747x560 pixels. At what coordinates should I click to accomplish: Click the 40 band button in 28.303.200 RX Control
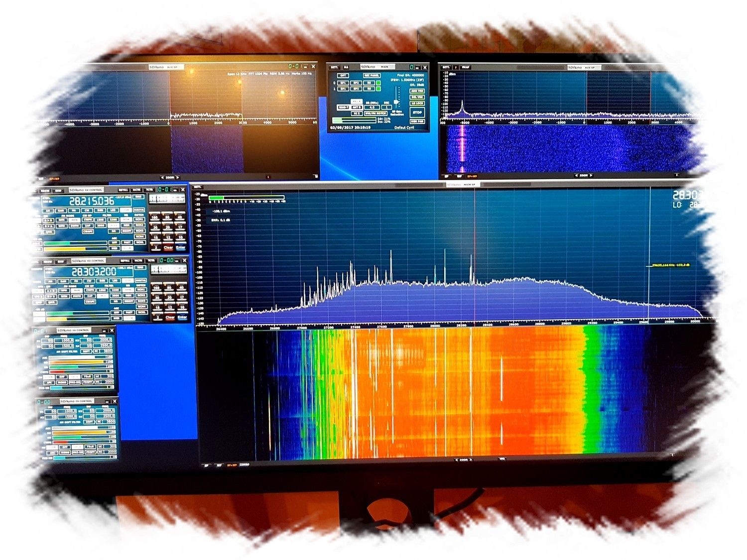pos(182,287)
